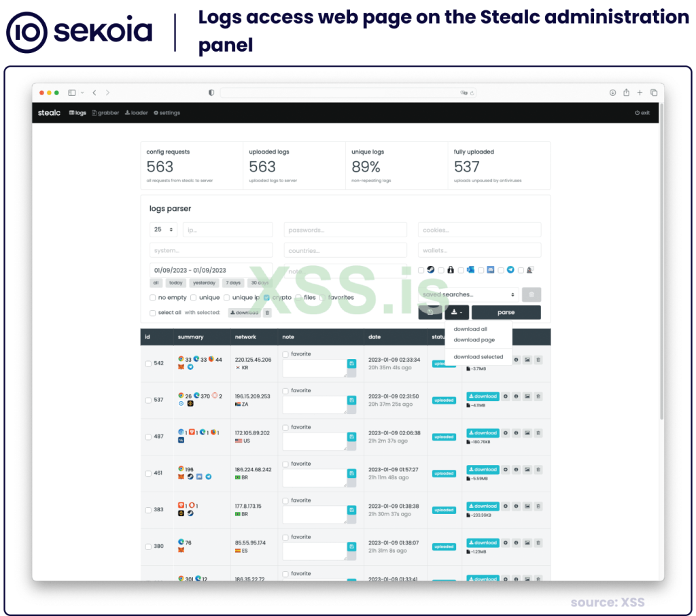696x616 pixels.
Task: Open the loader tab
Action: click(136, 113)
